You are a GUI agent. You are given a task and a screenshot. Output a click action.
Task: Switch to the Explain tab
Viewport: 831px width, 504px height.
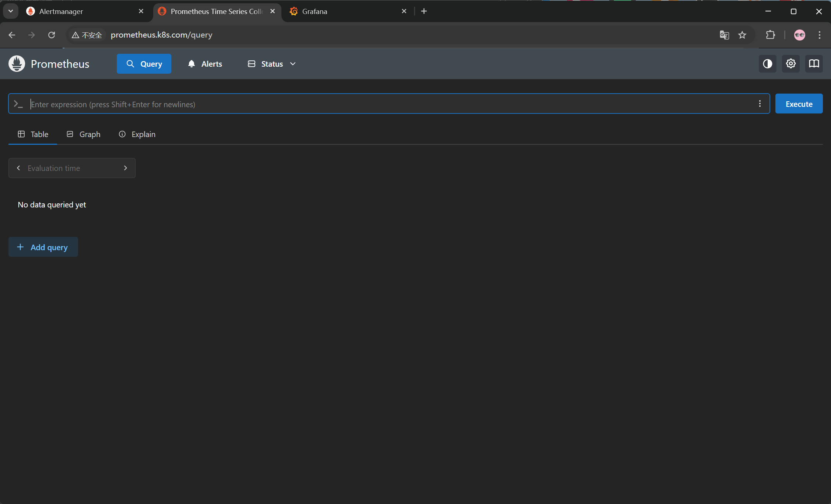[137, 134]
